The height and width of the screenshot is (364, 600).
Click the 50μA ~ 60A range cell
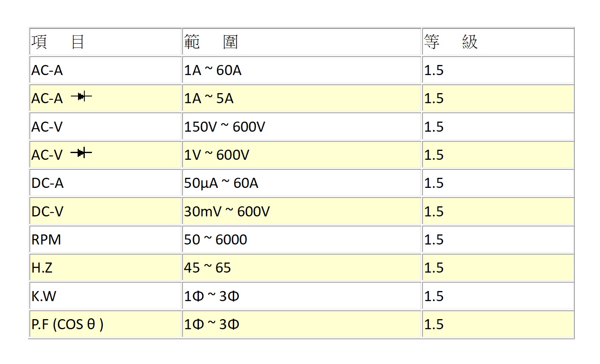click(x=302, y=183)
